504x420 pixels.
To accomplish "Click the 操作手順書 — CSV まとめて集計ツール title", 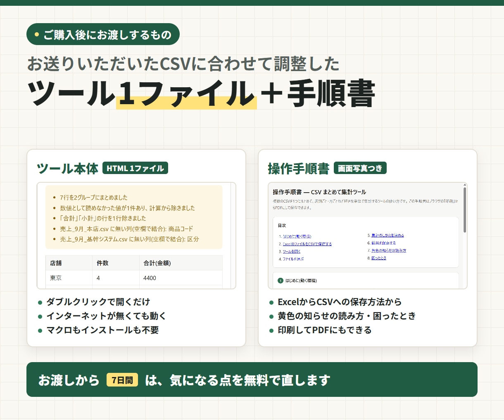I will [319, 192].
